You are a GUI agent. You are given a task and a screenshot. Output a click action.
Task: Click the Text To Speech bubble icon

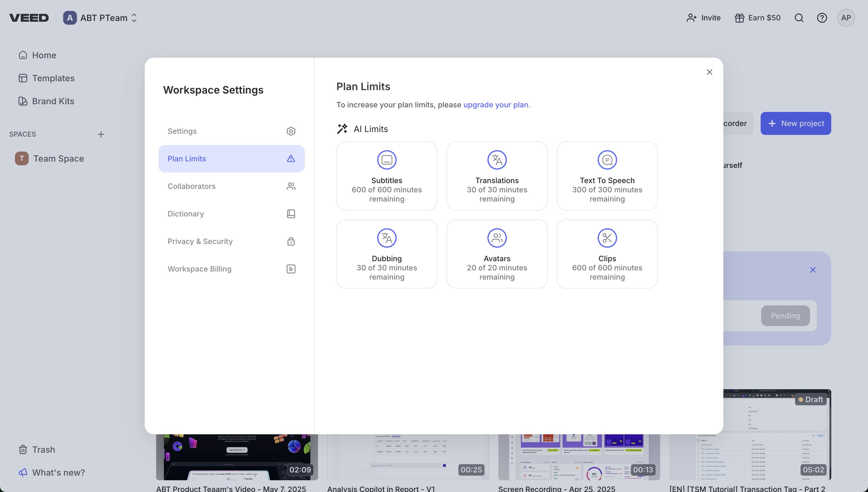pyautogui.click(x=607, y=160)
